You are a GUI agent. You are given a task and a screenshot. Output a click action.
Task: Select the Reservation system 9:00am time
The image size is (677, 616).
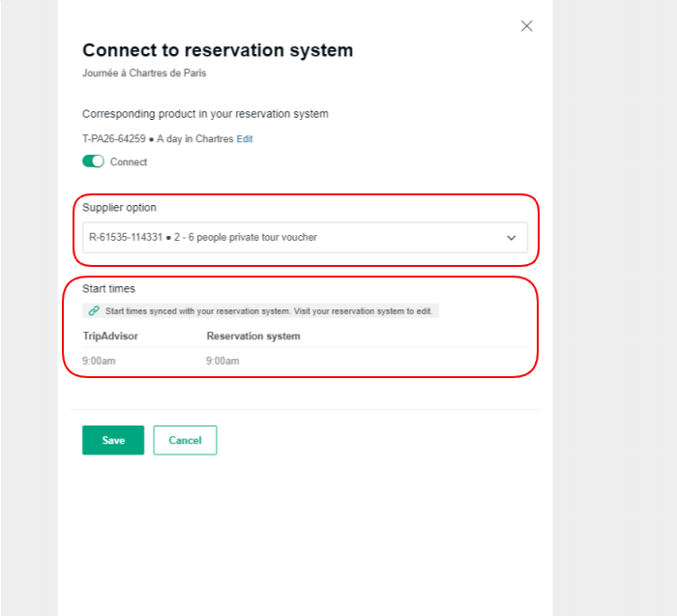tap(222, 361)
